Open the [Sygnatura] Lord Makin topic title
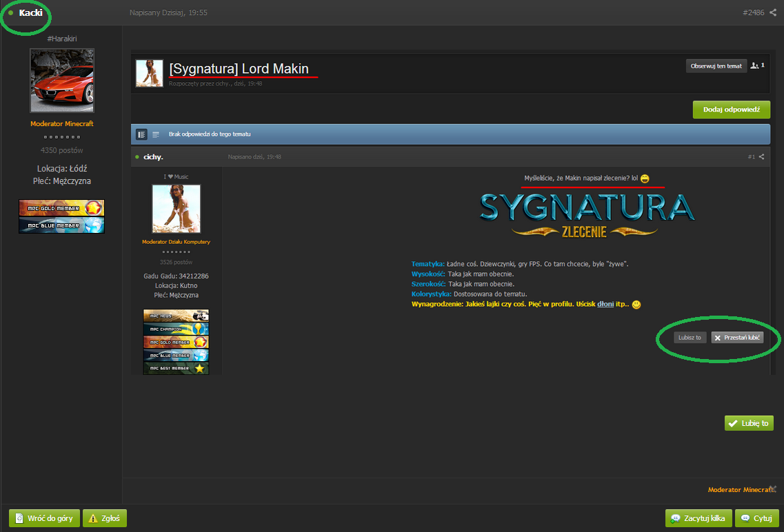 [239, 68]
